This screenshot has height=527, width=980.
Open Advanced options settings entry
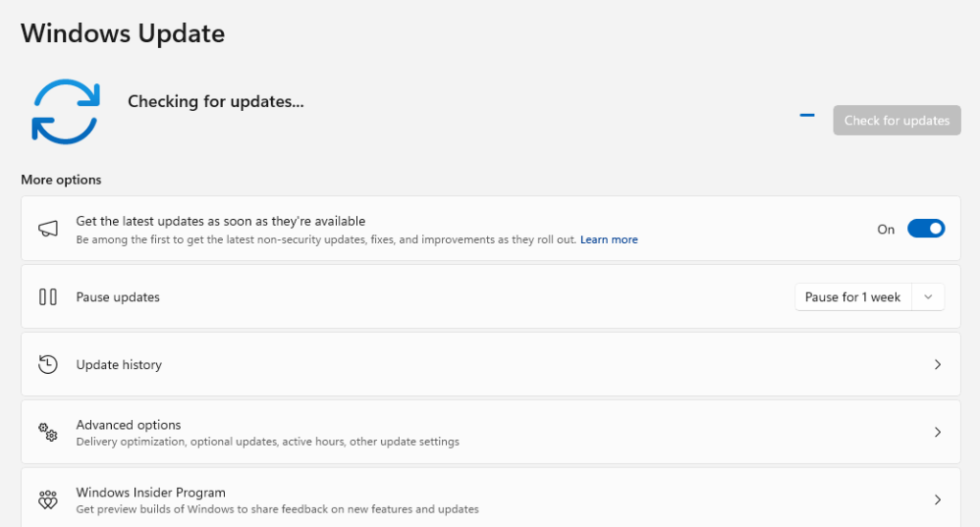[x=128, y=425]
